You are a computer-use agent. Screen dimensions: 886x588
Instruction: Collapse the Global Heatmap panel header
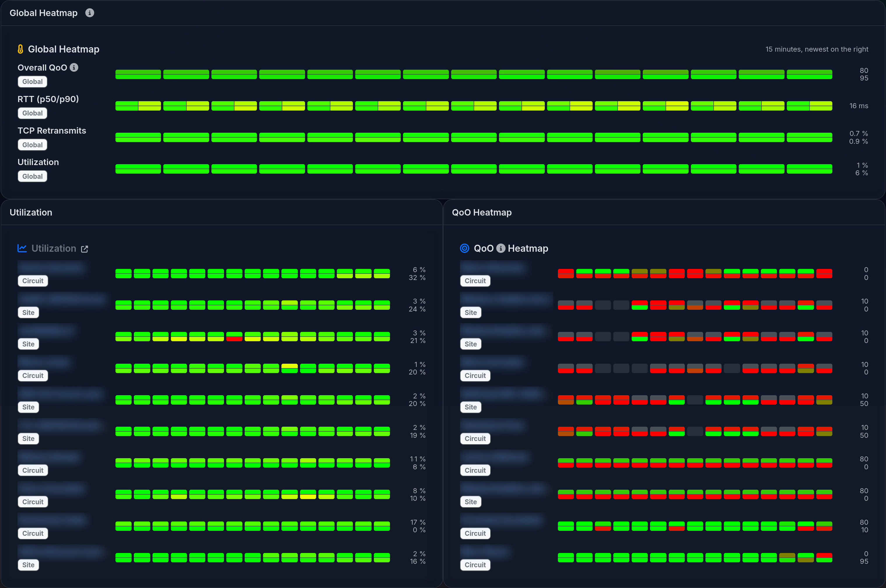pos(43,12)
